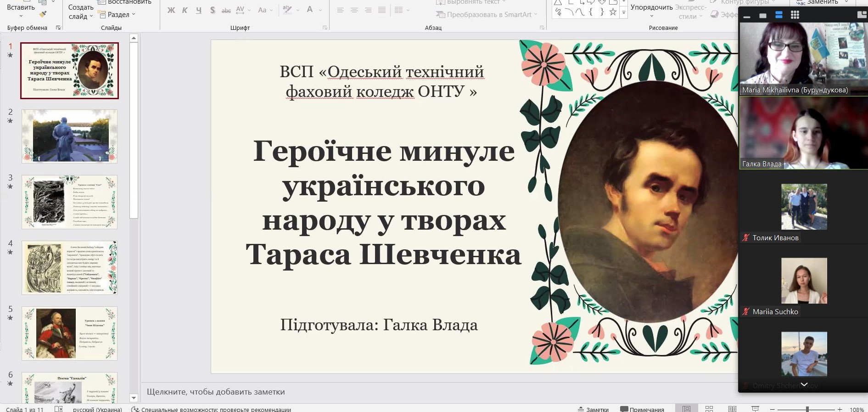This screenshot has width=868, height=412.
Task: Open font color dropdown arrow
Action: (x=320, y=10)
